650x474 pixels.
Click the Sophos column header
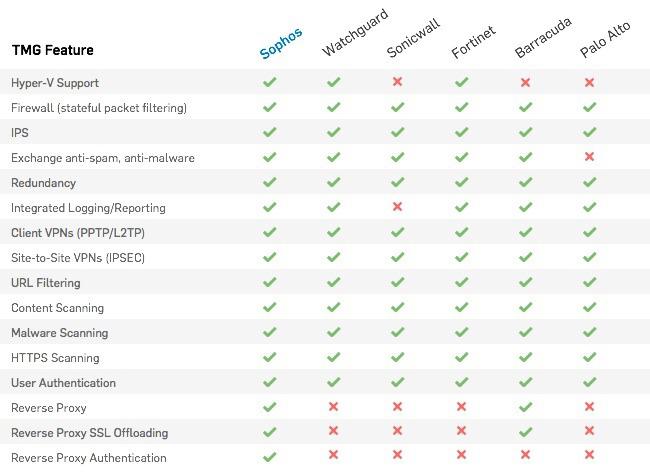[x=281, y=44]
